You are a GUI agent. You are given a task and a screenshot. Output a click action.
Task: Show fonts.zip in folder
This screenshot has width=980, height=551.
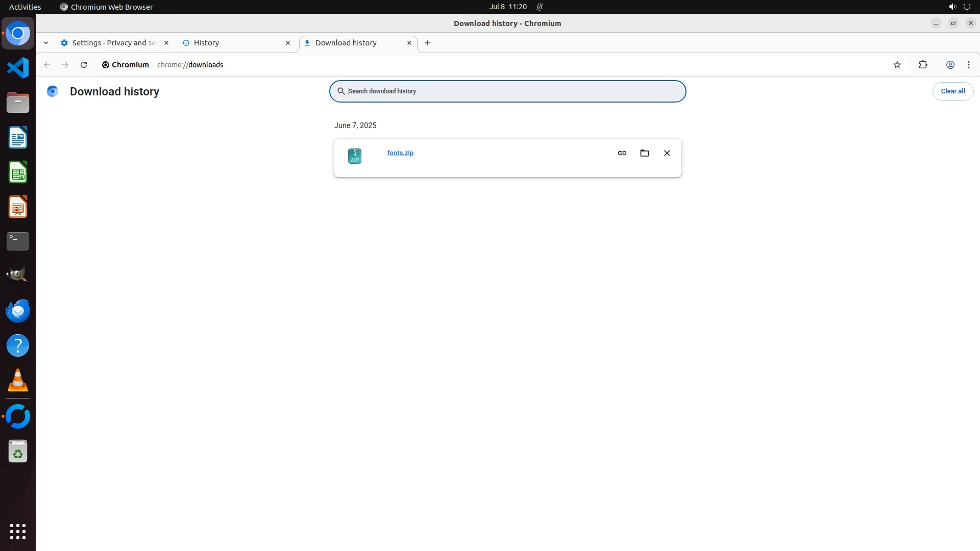pyautogui.click(x=644, y=153)
